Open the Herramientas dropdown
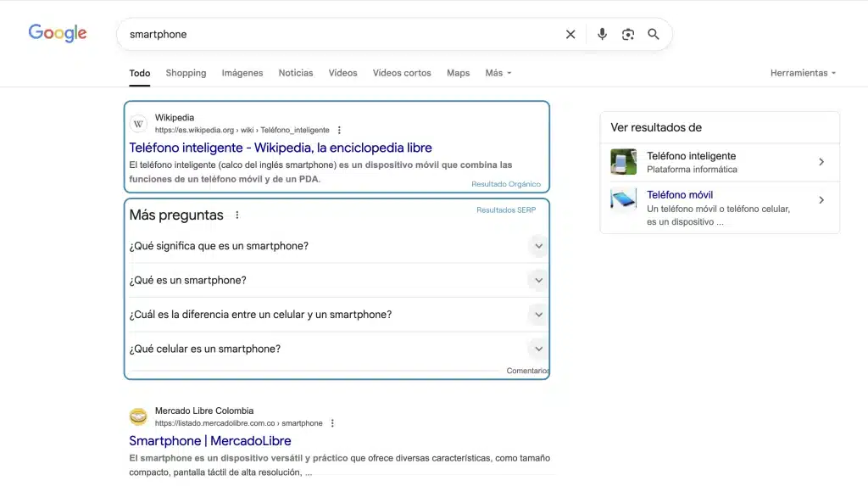Image resolution: width=868 pixels, height=486 pixels. pyautogui.click(x=803, y=73)
